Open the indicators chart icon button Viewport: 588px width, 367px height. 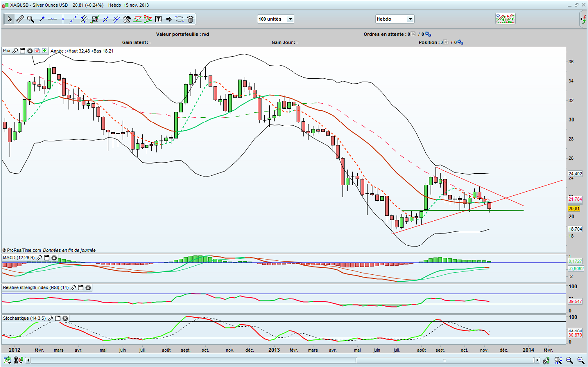click(505, 19)
